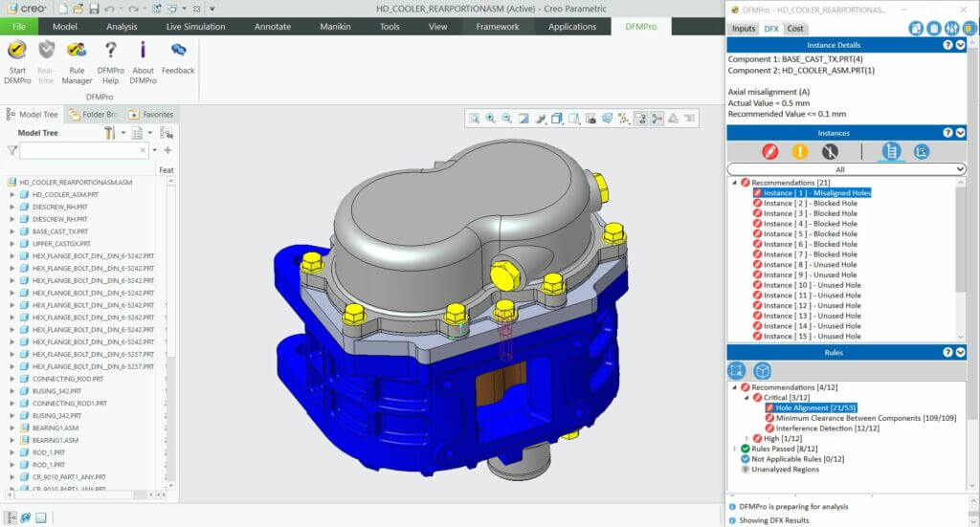Open datum display filters icon

624,118
